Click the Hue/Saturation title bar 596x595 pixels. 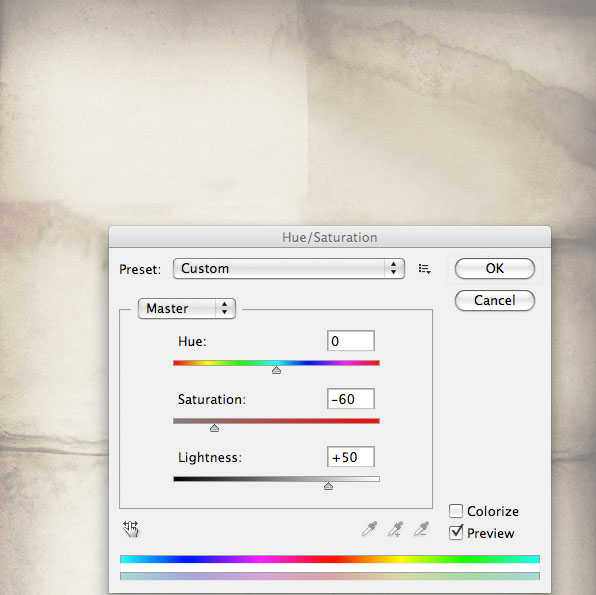(x=330, y=237)
